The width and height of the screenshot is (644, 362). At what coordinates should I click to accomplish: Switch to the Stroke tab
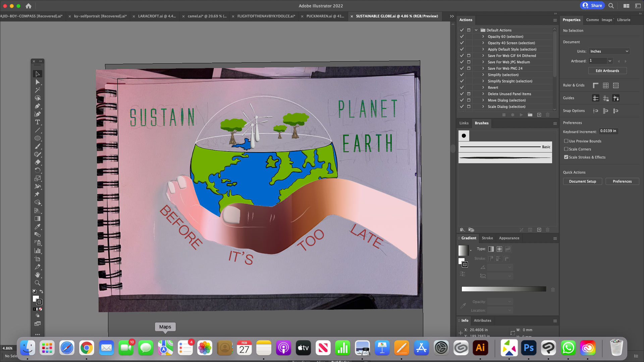click(487, 238)
